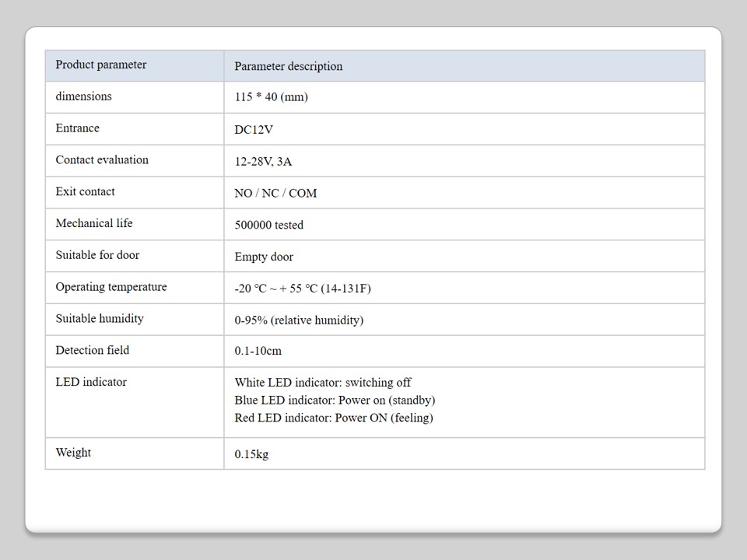Select the '0.15kg' weight value
747x560 pixels.
tap(251, 454)
